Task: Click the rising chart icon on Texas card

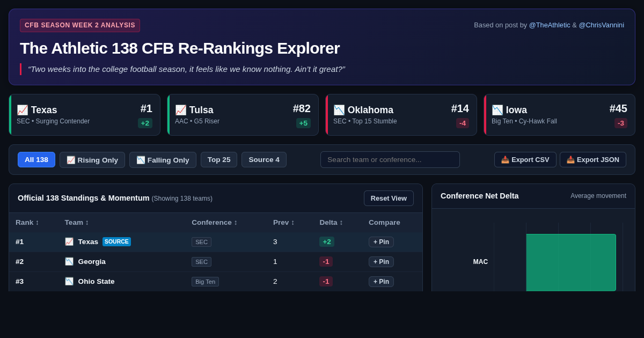Action: tap(23, 110)
